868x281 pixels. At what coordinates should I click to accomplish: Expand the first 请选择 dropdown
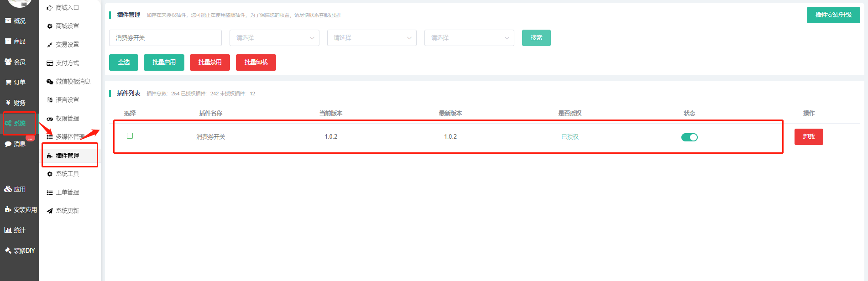[274, 38]
